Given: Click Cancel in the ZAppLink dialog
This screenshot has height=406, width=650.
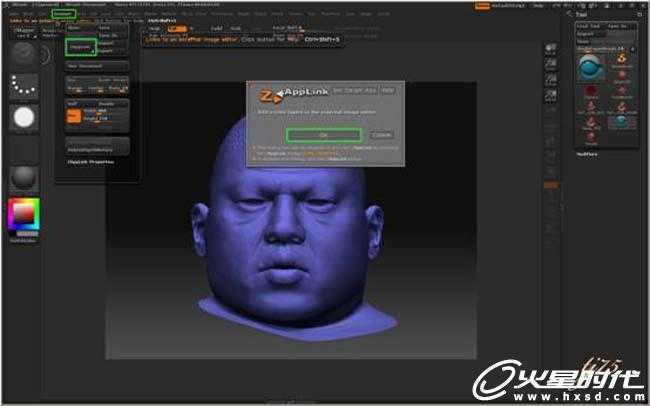Looking at the screenshot, I should [x=381, y=135].
